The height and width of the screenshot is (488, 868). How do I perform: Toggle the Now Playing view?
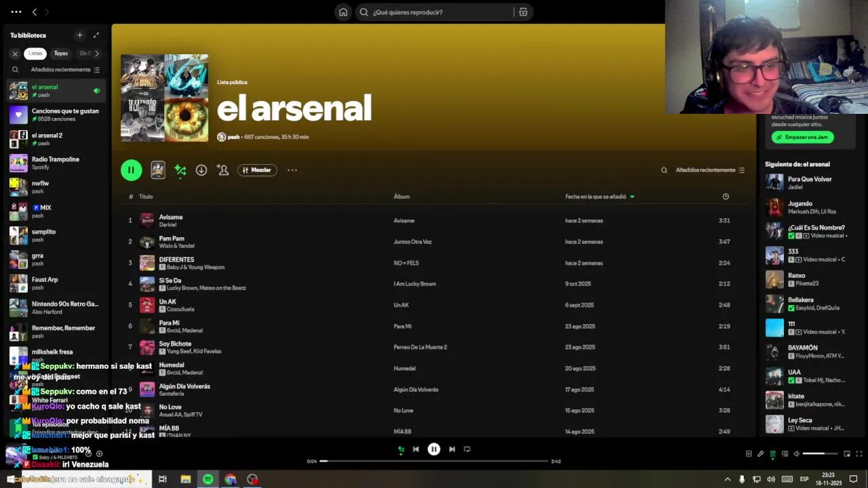(749, 454)
